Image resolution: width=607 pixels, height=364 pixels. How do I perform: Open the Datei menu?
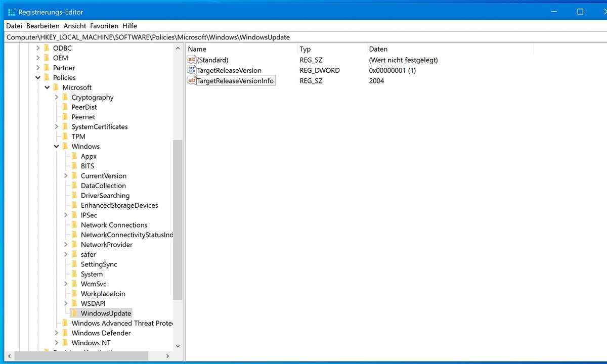tap(14, 26)
